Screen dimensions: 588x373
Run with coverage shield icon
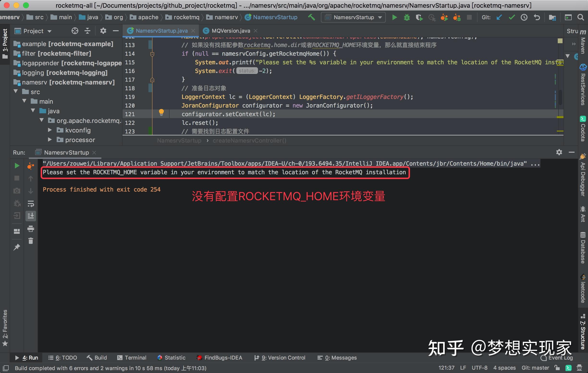(419, 18)
